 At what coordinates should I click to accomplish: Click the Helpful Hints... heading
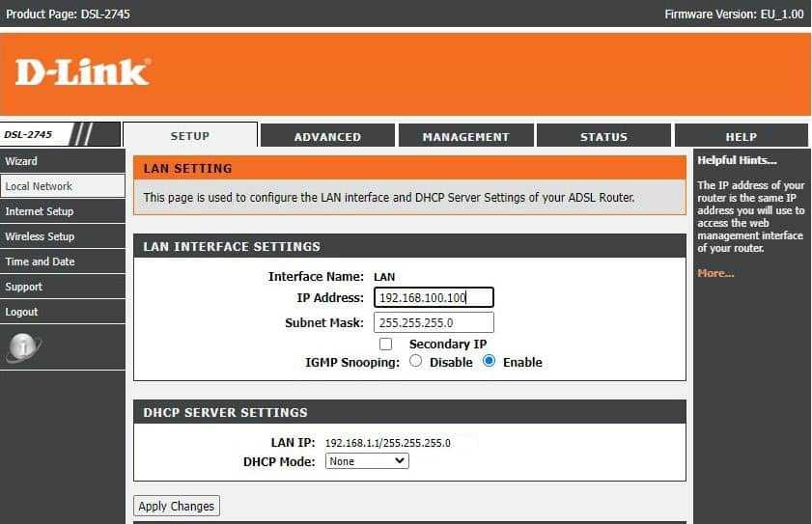click(737, 160)
